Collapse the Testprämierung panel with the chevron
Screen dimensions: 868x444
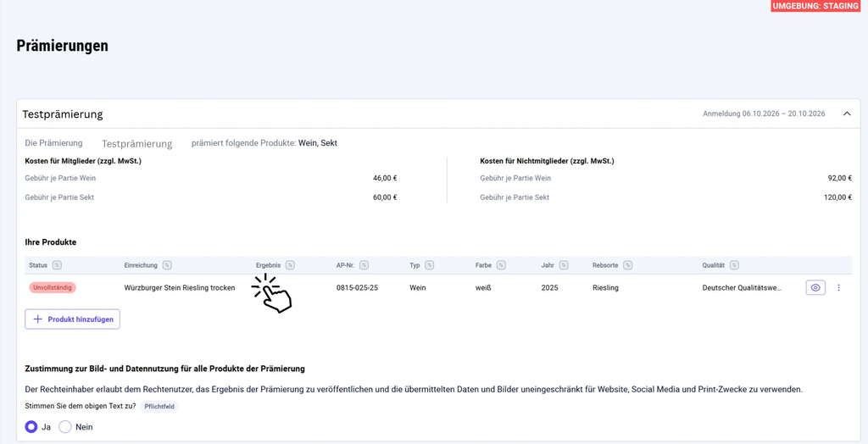pos(847,114)
